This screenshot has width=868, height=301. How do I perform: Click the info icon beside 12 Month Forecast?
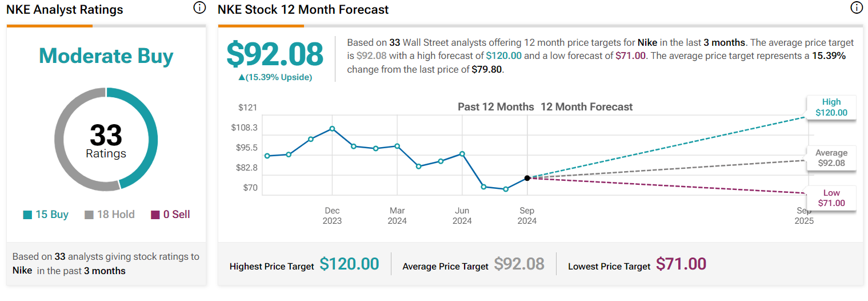coord(856,8)
